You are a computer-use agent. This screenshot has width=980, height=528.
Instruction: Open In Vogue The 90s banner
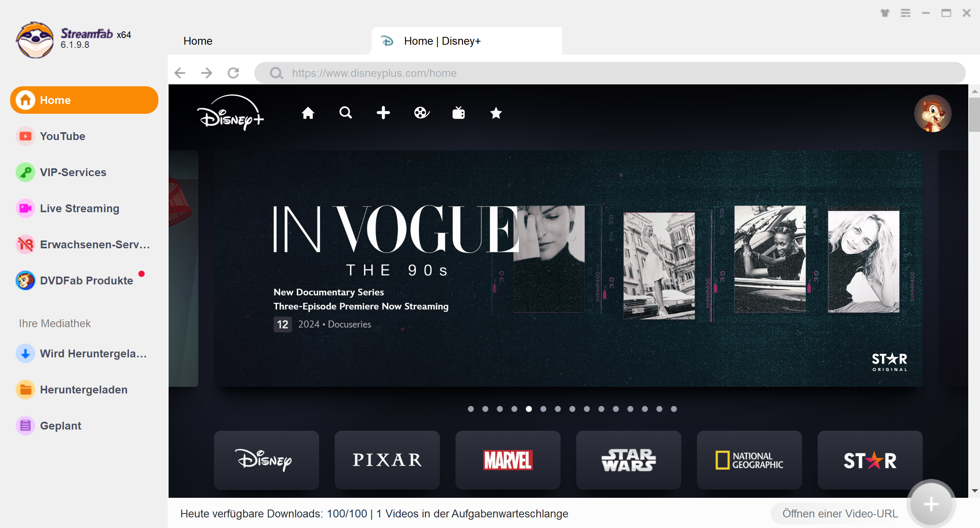point(568,268)
